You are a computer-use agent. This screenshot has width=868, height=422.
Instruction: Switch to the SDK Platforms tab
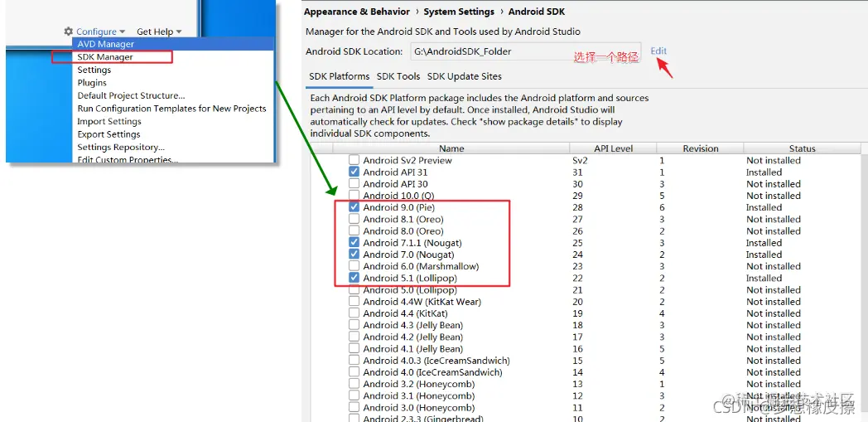pos(340,76)
